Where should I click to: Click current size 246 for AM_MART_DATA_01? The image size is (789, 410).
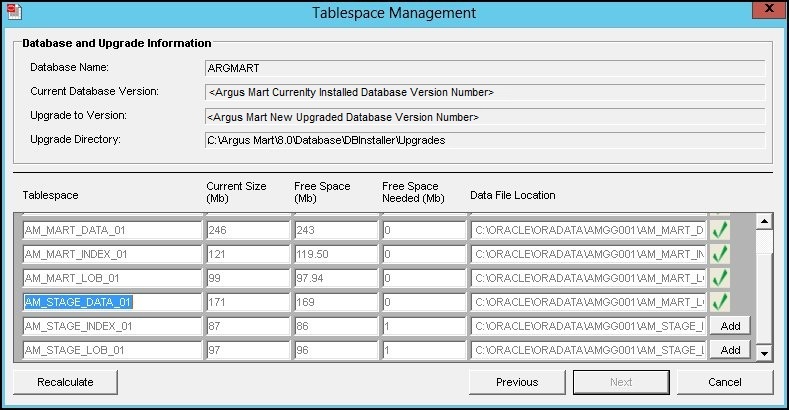click(x=248, y=230)
